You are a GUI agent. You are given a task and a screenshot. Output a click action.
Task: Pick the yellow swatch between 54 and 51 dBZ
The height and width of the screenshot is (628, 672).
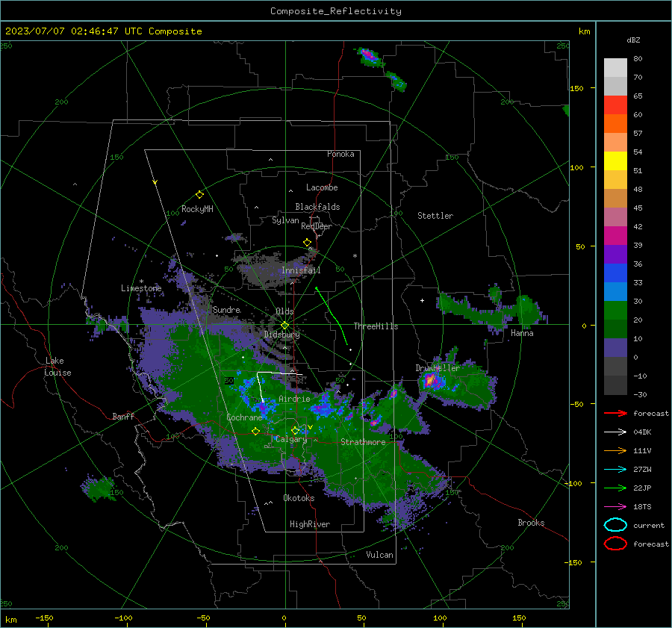615,161
